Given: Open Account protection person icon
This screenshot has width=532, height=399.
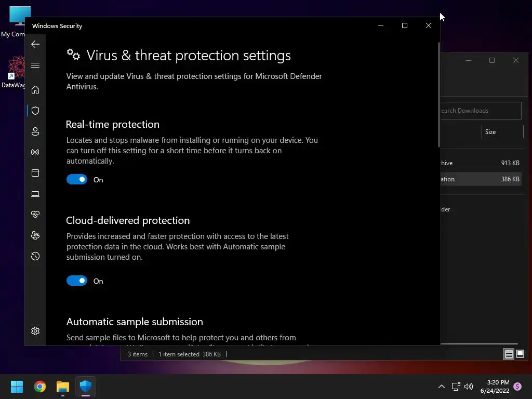Looking at the screenshot, I should (x=35, y=131).
